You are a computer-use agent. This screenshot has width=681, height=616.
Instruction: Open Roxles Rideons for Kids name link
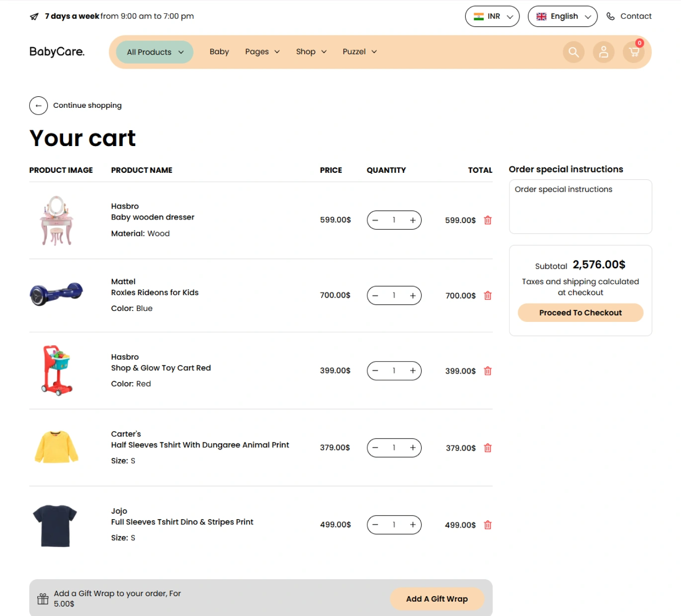click(x=155, y=293)
